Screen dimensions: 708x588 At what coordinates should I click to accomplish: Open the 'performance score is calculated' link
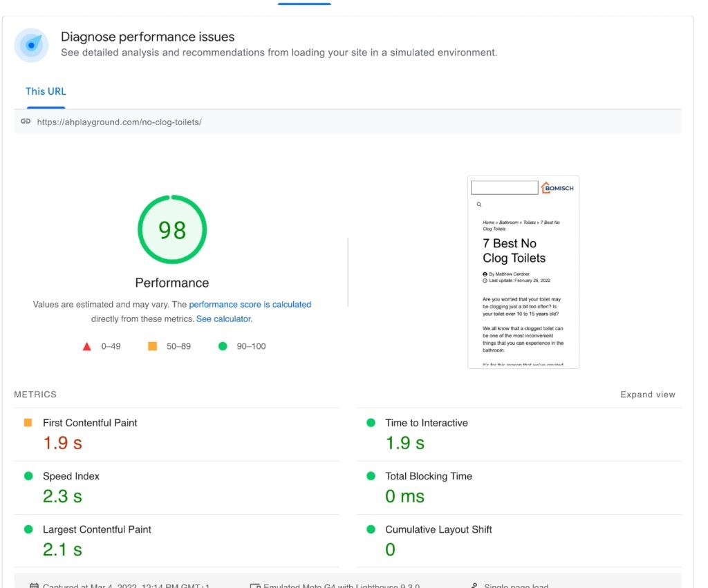(x=250, y=304)
